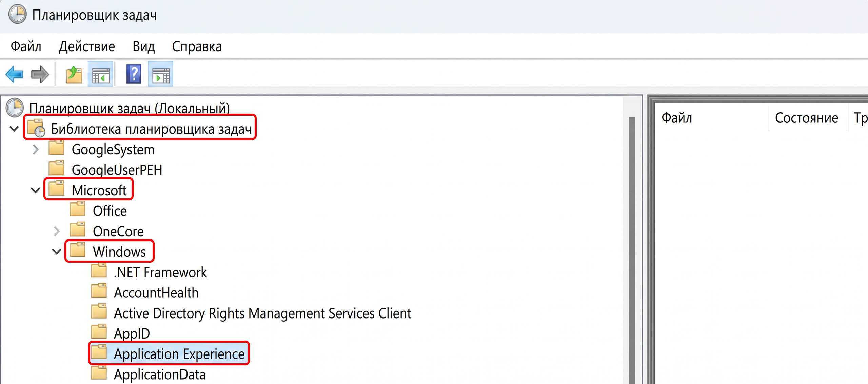Click the Office folder icon
This screenshot has height=384, width=868.
(x=78, y=209)
